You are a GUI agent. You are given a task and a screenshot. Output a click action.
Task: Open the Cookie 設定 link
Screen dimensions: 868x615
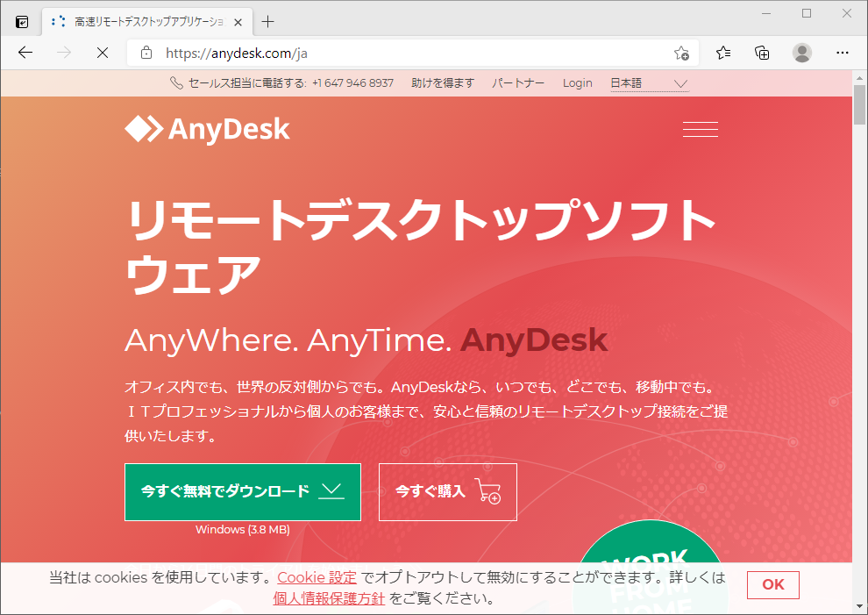[x=317, y=577]
